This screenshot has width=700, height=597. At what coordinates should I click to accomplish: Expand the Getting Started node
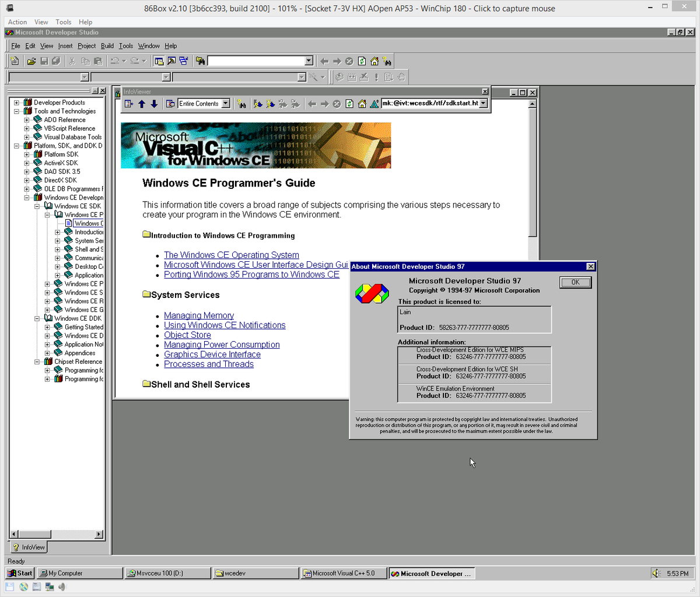pos(47,327)
